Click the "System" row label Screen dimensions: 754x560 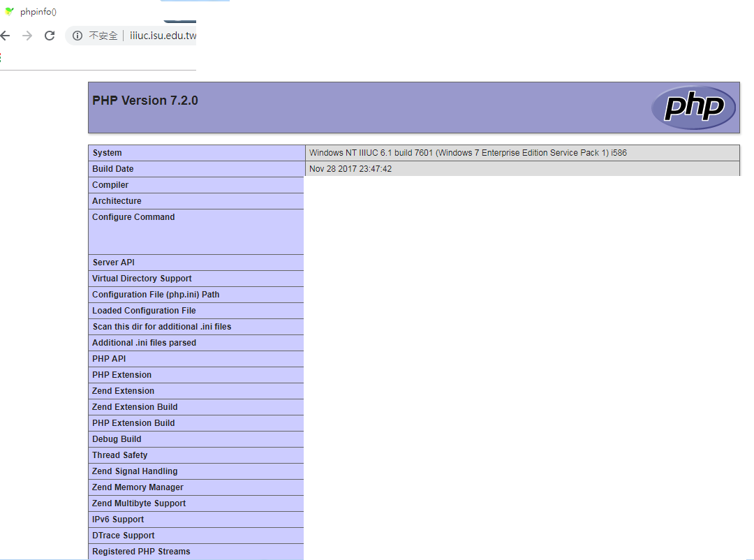(108, 153)
